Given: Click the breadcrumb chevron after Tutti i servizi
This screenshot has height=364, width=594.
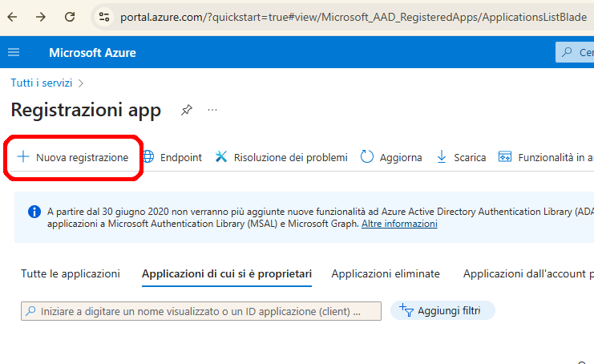Looking at the screenshot, I should [x=81, y=83].
